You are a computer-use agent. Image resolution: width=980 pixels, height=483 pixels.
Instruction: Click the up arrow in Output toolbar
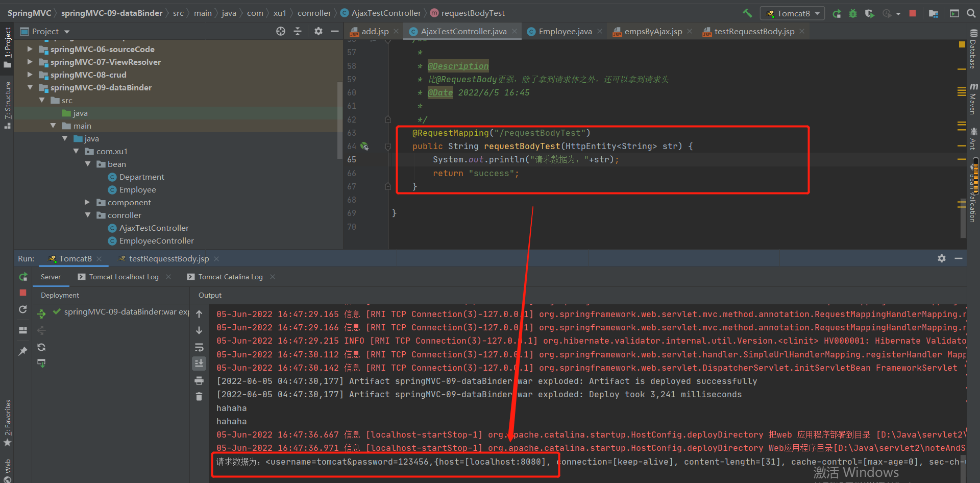tap(199, 314)
